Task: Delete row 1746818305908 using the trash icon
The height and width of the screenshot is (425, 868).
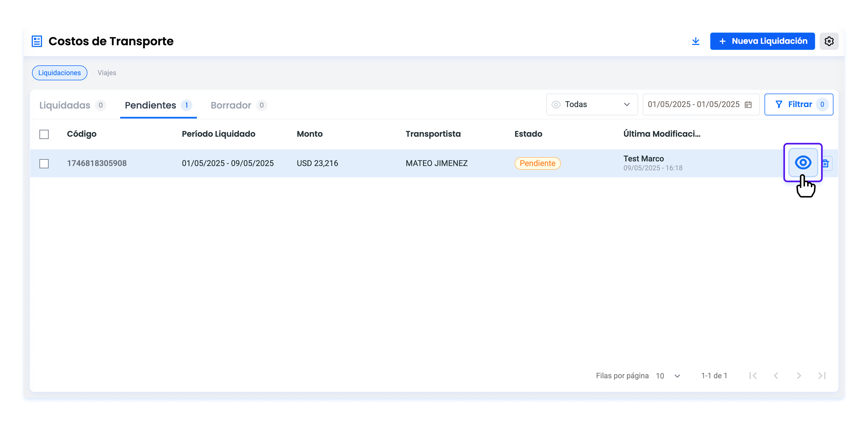Action: [x=826, y=164]
